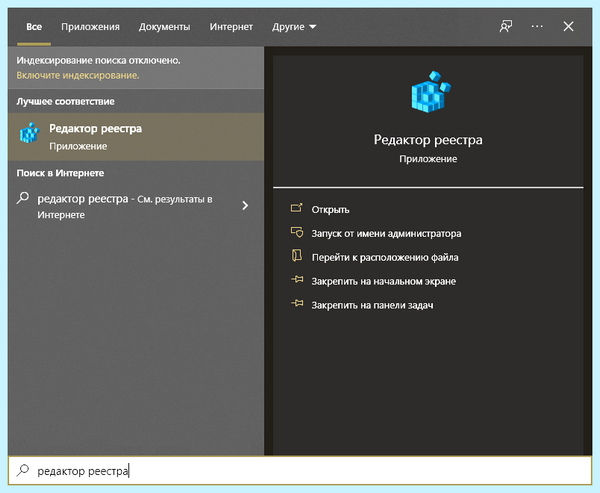Switch to the Документы tab

[x=164, y=27]
